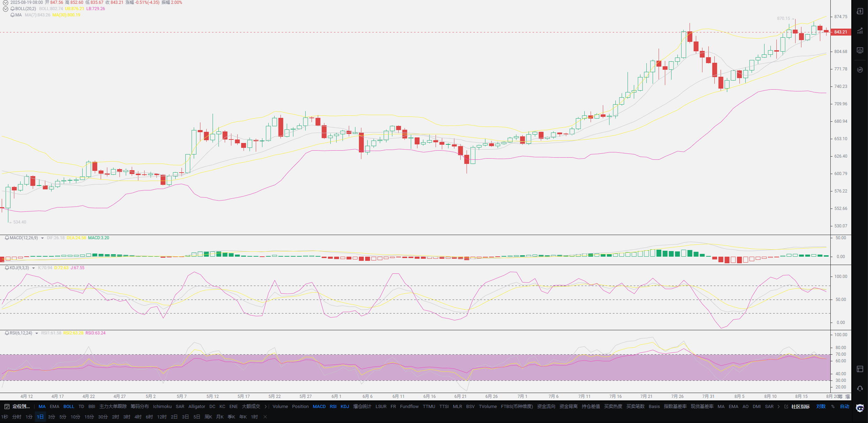Toggle the first EMA main-chart indicator
The height and width of the screenshot is (423, 868).
(55, 407)
